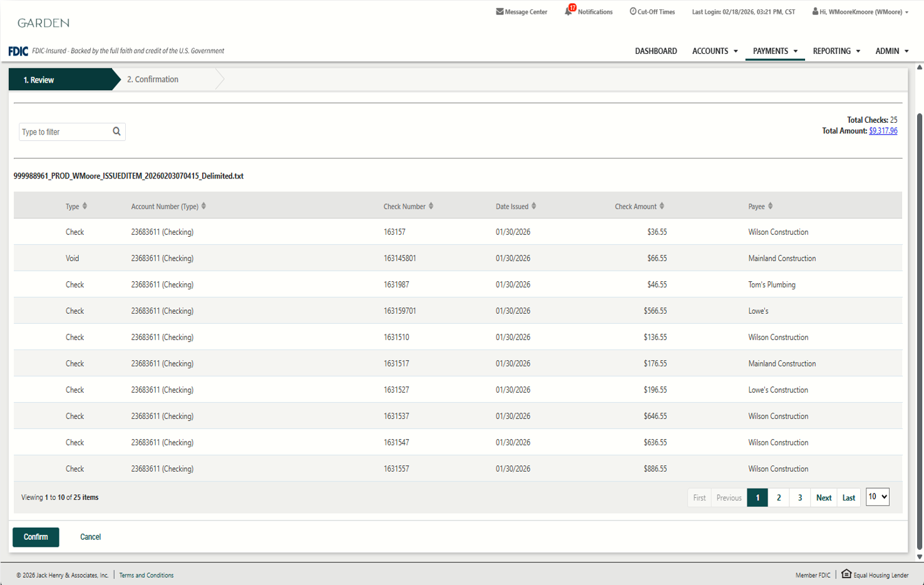Viewport: 924px width, 585px height.
Task: Click the Notifications bell icon
Action: pyautogui.click(x=568, y=11)
